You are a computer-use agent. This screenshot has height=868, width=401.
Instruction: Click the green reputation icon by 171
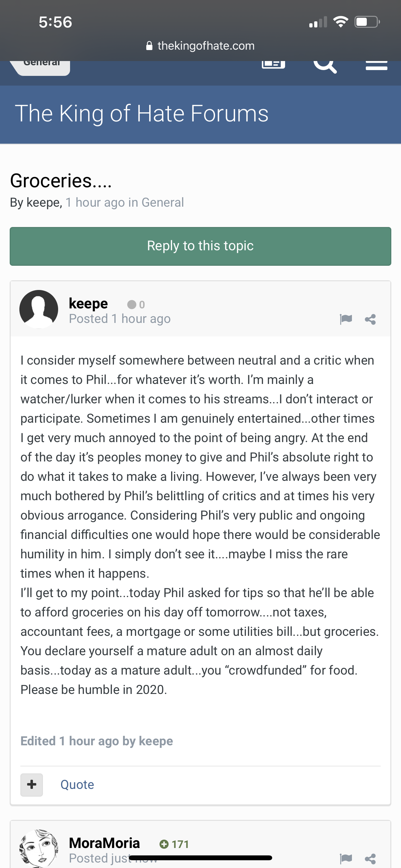164,844
